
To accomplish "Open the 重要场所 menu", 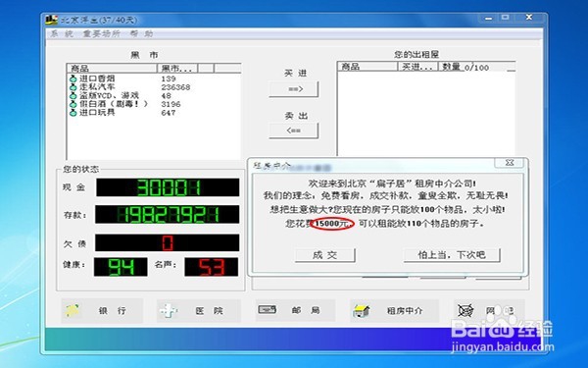I will (x=101, y=33).
